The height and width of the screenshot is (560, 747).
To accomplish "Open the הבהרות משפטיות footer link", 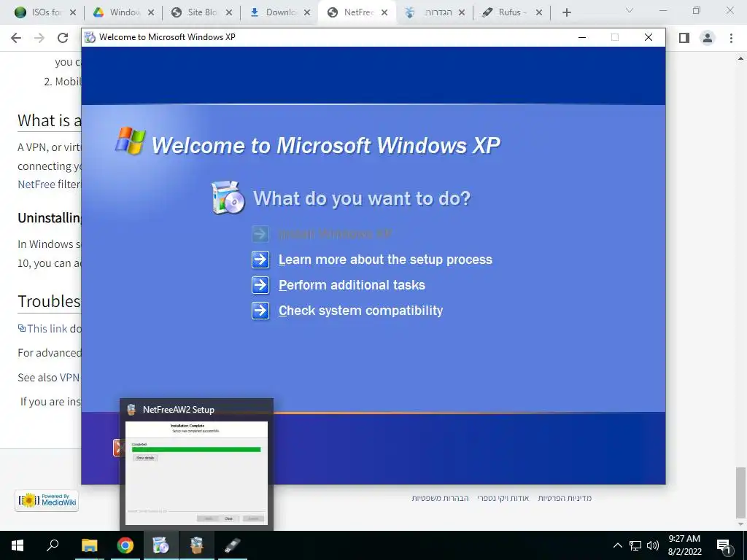I will pyautogui.click(x=440, y=498).
